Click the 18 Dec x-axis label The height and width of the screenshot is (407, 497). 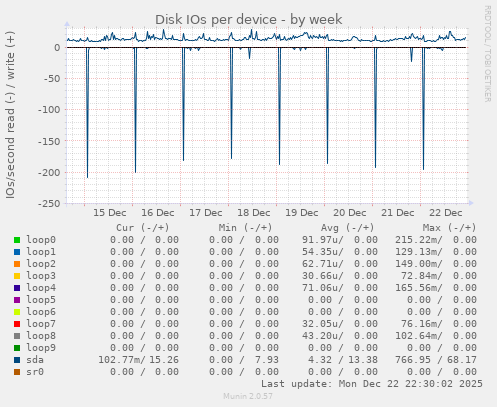pos(254,213)
